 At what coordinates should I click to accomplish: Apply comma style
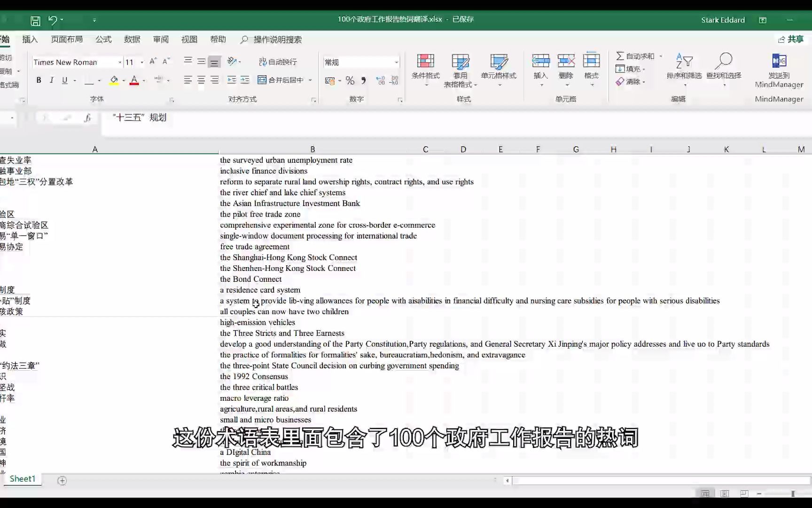click(363, 80)
